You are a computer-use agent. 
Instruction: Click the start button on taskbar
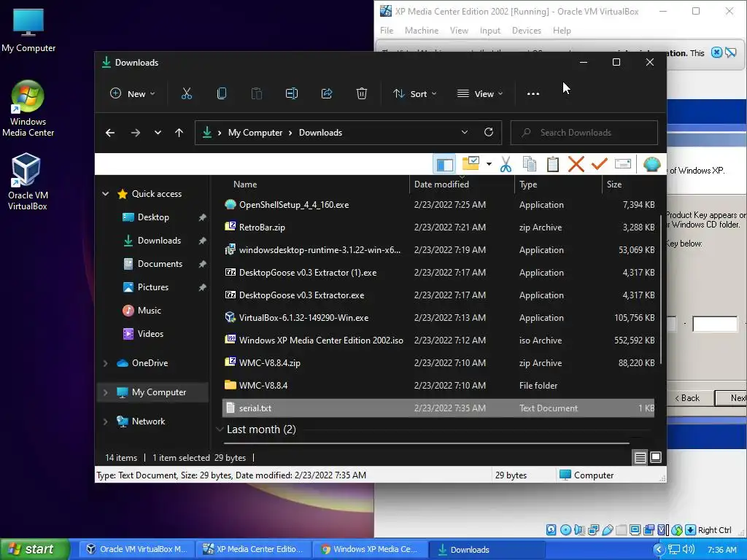(x=35, y=549)
